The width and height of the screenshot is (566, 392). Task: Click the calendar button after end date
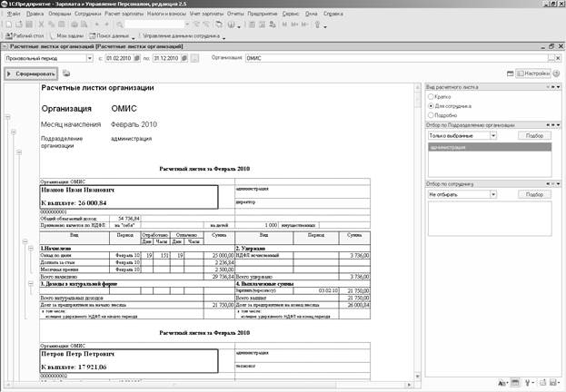click(x=194, y=57)
